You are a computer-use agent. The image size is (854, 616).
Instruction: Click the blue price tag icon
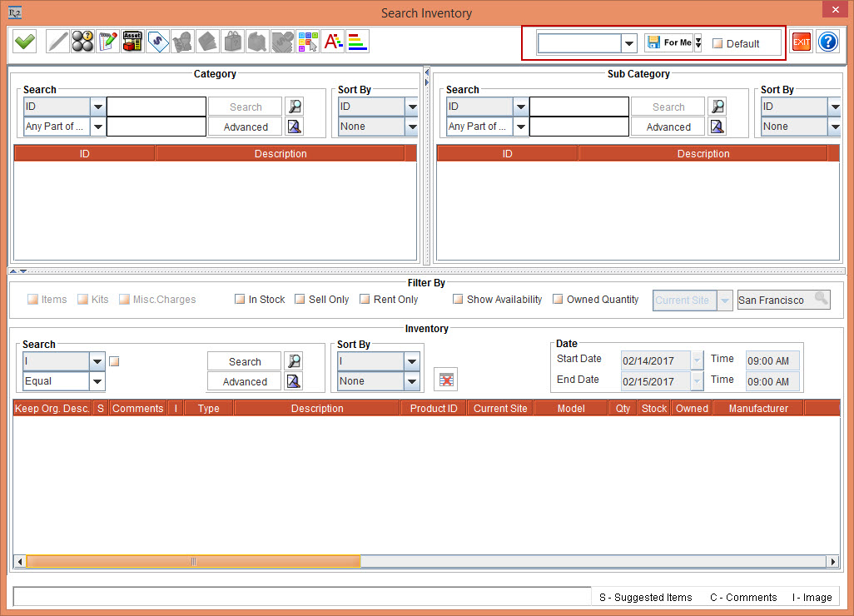click(157, 42)
